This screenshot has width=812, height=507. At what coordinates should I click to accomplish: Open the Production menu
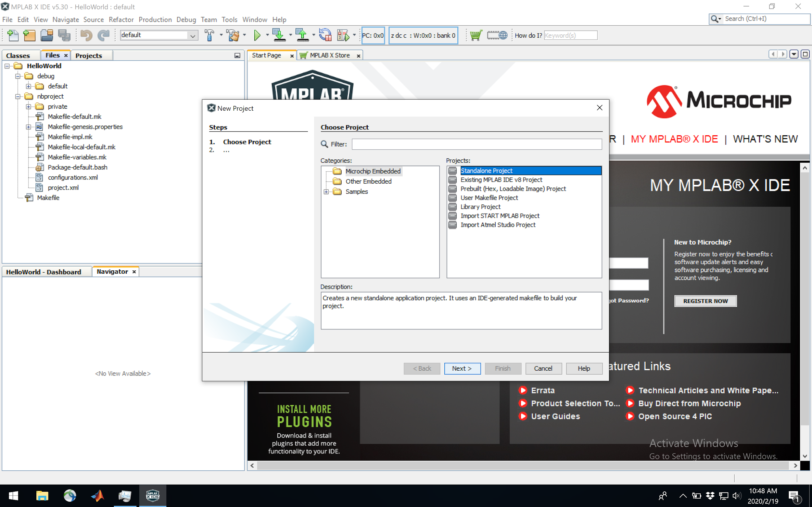[x=155, y=19]
